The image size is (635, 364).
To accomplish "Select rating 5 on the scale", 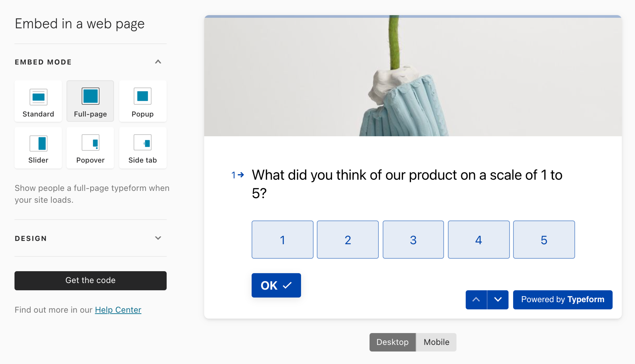I will tap(544, 239).
